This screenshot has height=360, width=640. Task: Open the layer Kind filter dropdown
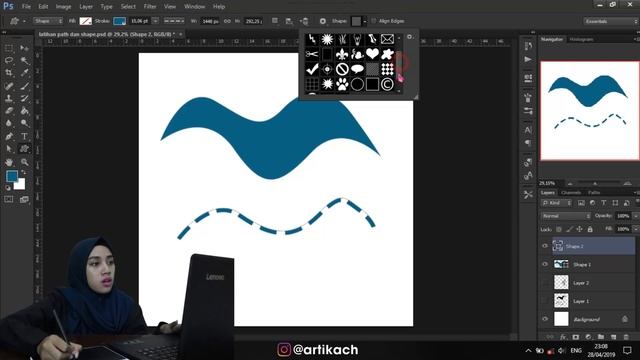click(x=557, y=203)
